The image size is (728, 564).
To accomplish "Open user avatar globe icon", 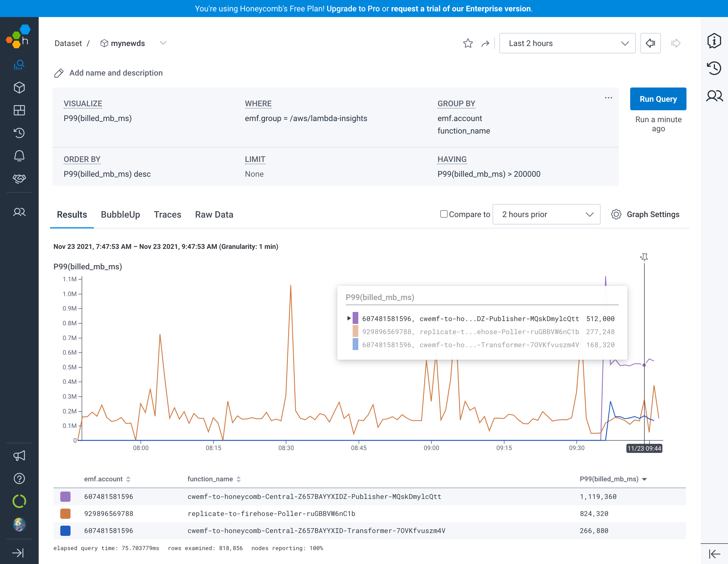I will tap(19, 524).
